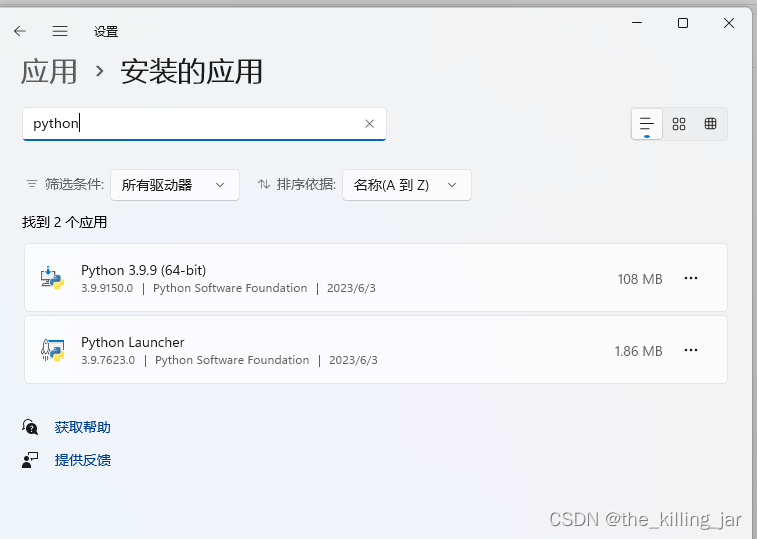Click the 1.86 MB size value
This screenshot has height=539, width=757.
638,351
